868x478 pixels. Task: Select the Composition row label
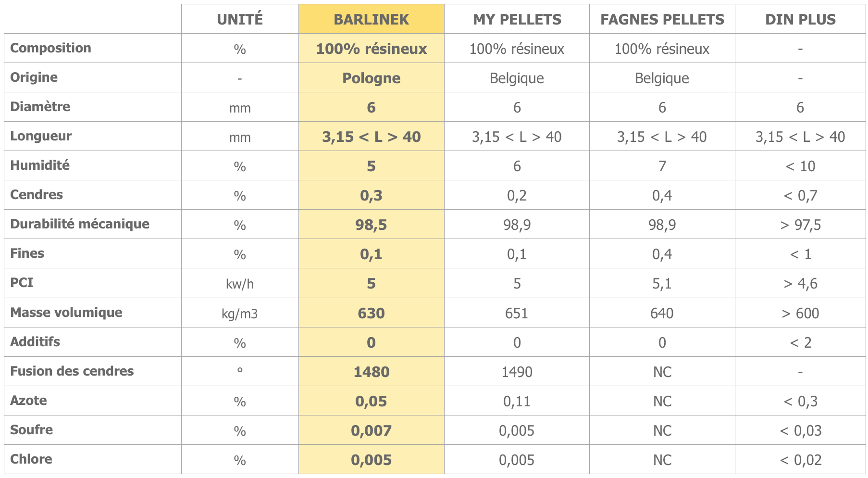pos(50,48)
